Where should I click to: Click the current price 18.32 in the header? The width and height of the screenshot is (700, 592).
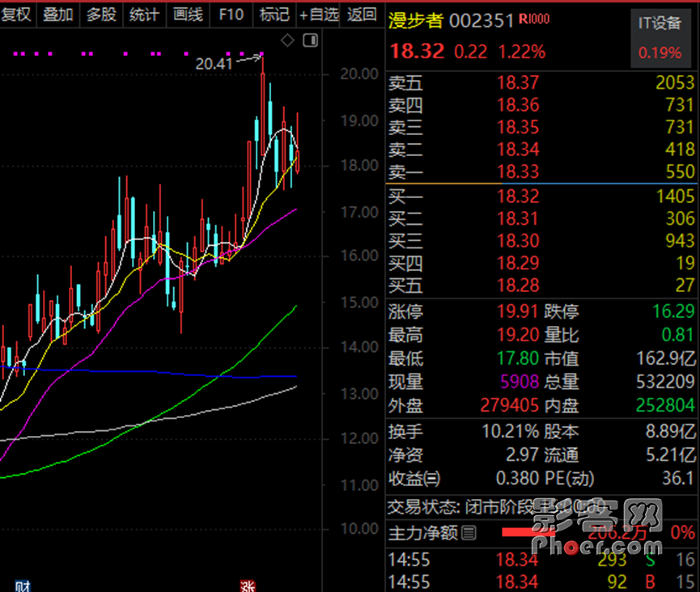(418, 51)
